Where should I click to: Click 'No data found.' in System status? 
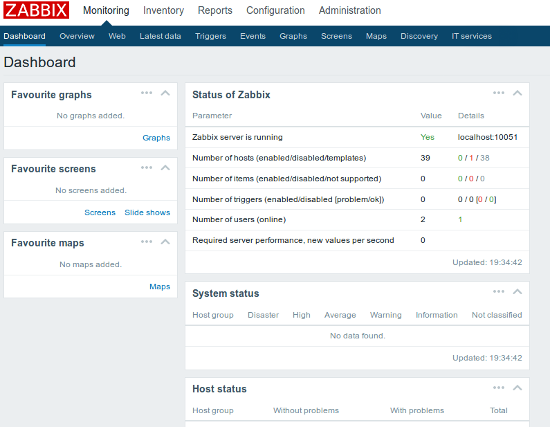click(357, 336)
